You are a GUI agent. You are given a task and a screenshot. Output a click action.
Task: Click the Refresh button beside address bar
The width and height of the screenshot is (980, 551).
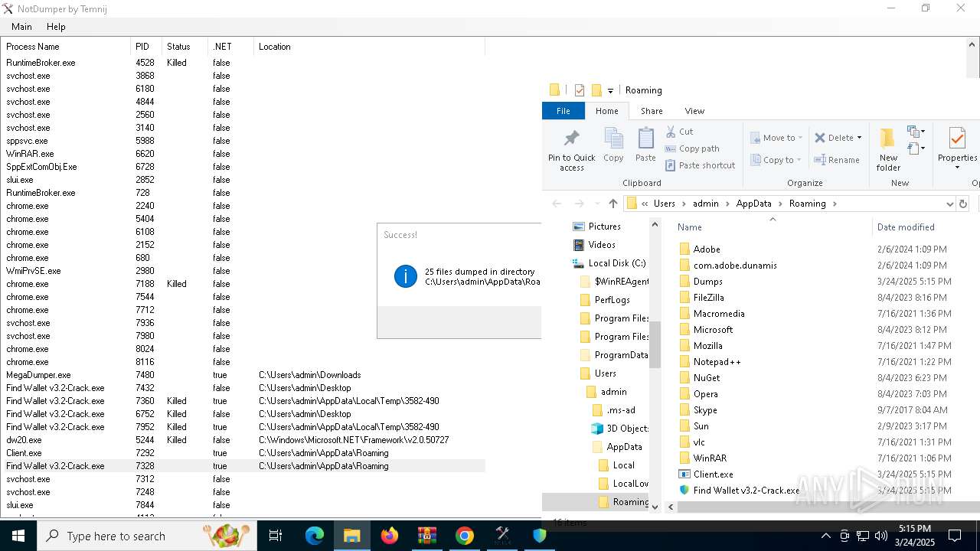pyautogui.click(x=963, y=204)
